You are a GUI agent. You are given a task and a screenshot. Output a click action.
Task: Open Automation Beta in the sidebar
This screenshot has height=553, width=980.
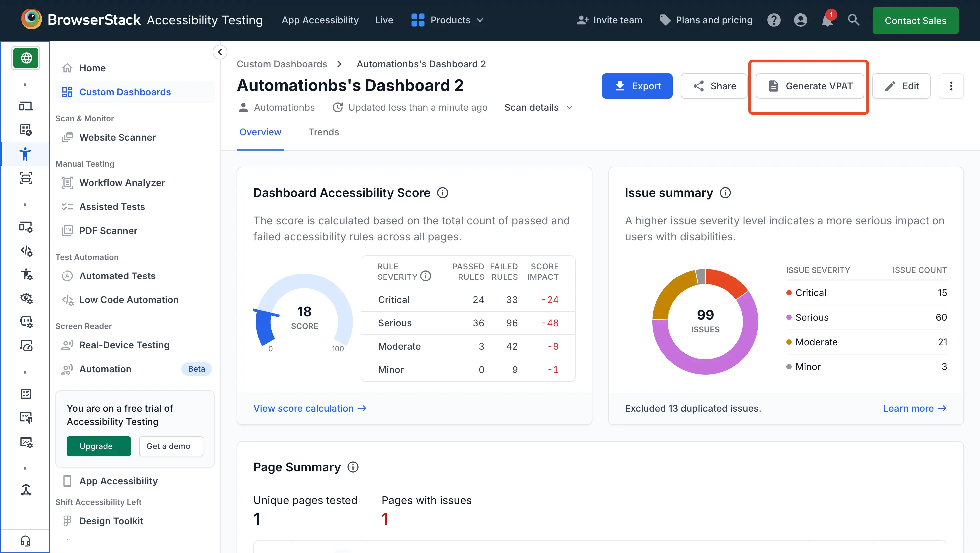coord(135,369)
